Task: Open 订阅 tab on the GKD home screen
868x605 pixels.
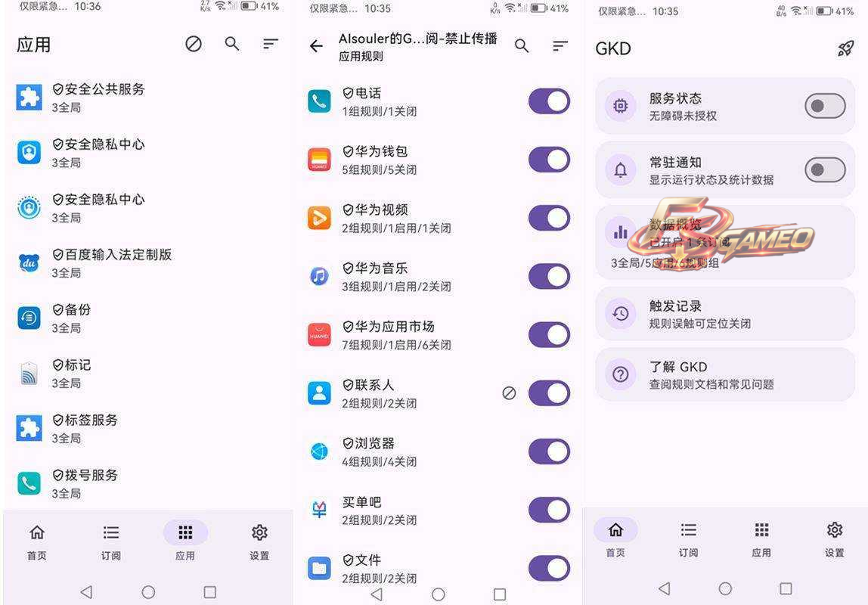Action: (x=689, y=538)
